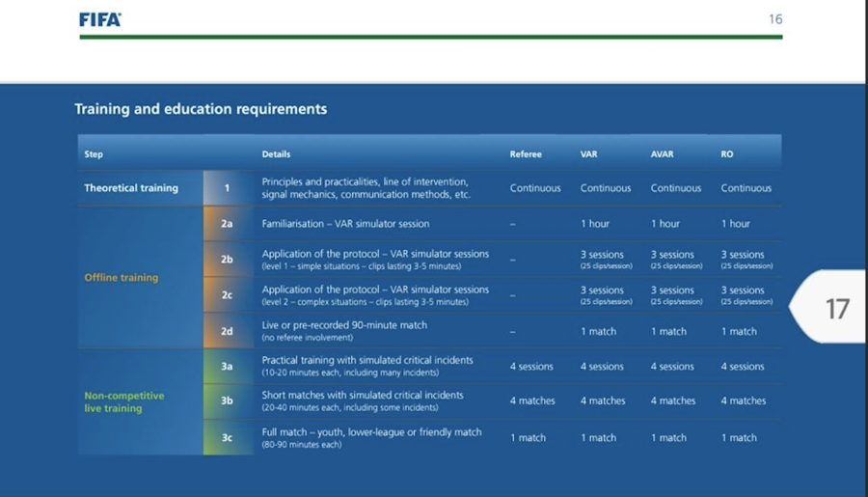Click step 2b cell
The image size is (868, 497).
coord(227,259)
